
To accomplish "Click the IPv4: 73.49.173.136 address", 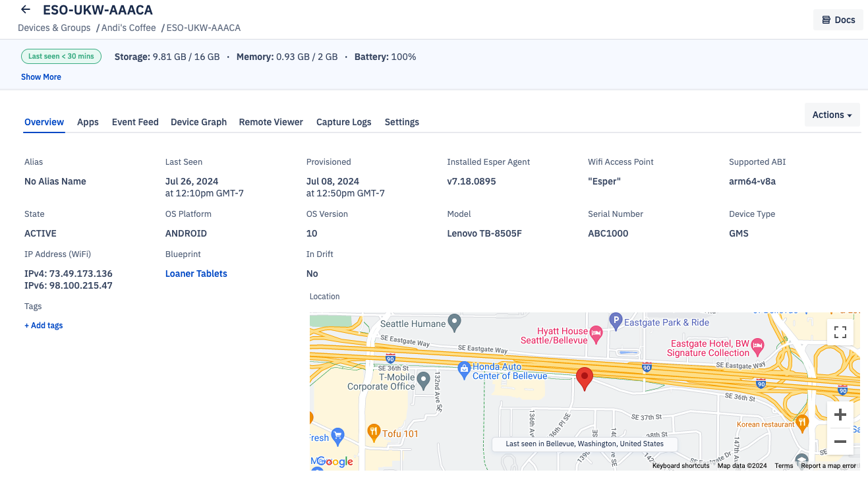I will click(x=69, y=274).
